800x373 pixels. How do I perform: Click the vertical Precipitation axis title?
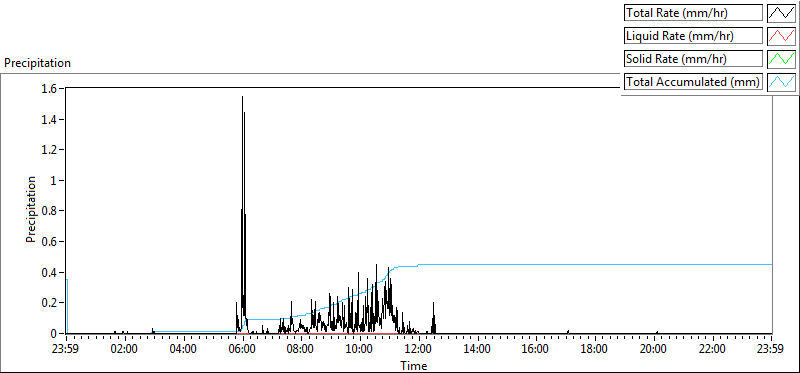pos(31,209)
